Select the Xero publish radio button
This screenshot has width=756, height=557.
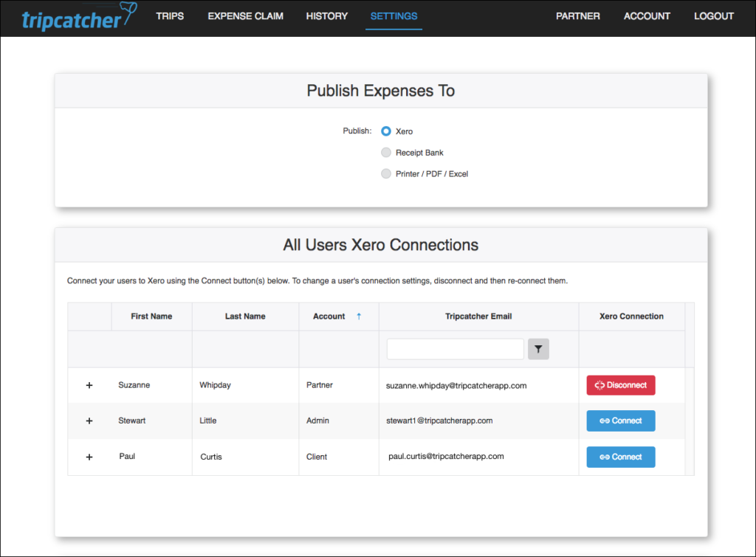pyautogui.click(x=385, y=131)
